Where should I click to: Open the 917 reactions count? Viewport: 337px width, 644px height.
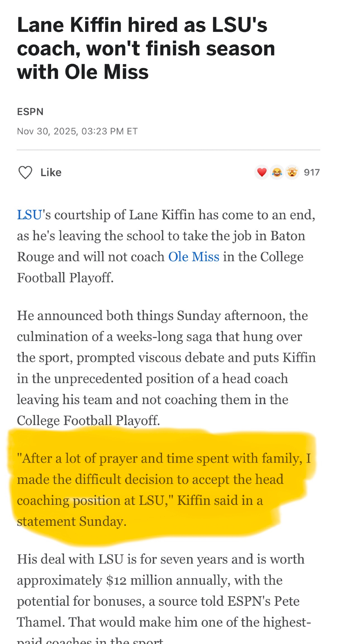[x=312, y=173]
